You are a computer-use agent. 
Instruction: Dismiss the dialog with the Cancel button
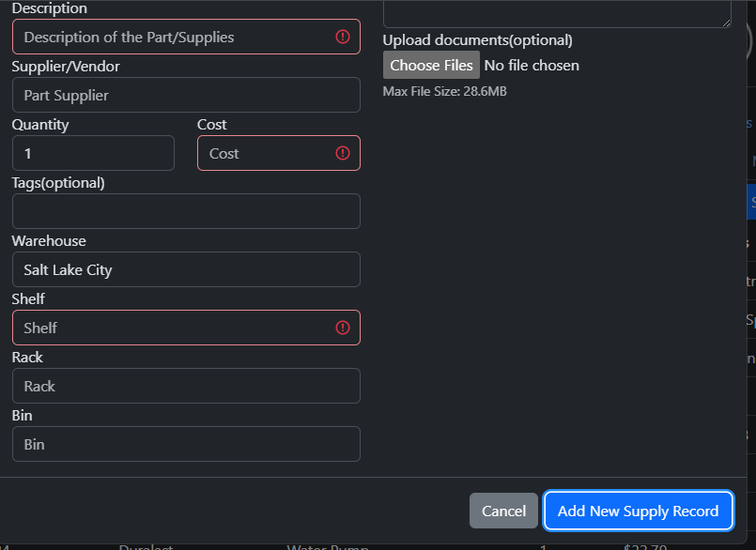[503, 511]
